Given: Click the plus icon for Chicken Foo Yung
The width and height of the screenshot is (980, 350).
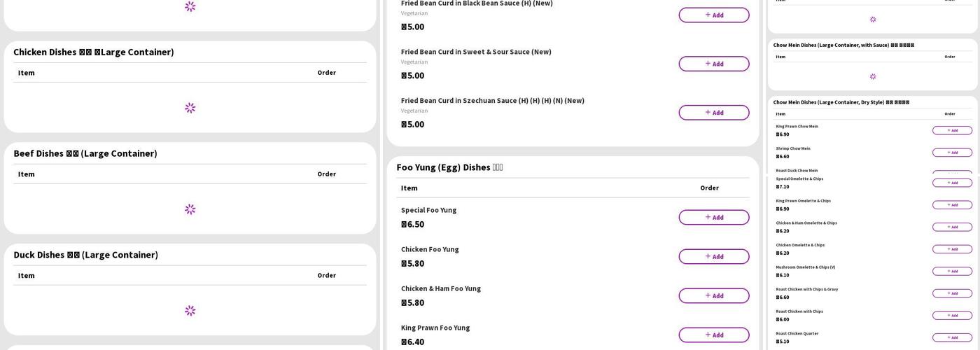Looking at the screenshot, I should click(x=708, y=256).
